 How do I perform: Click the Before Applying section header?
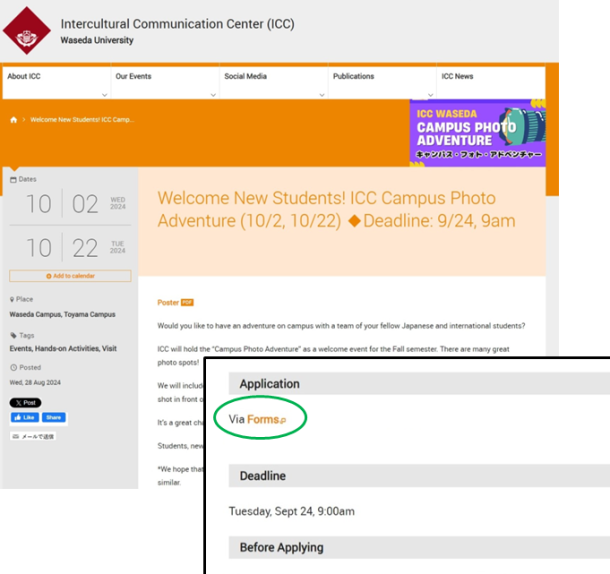click(419, 547)
